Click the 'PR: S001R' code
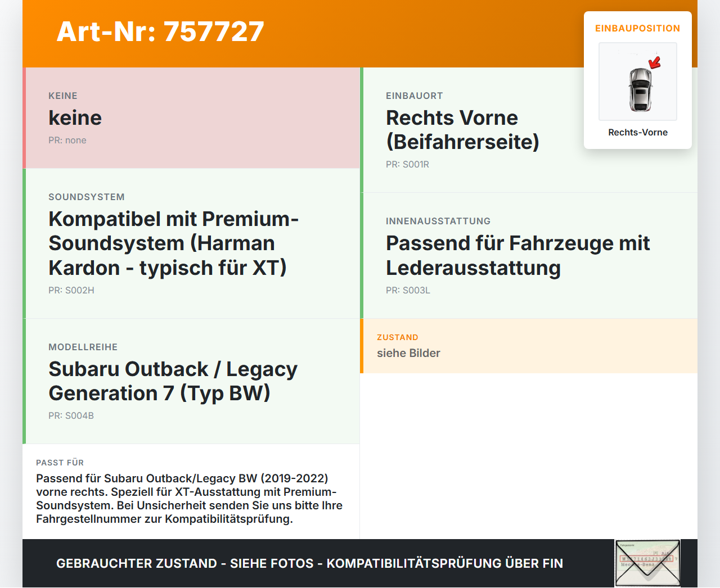This screenshot has height=588, width=720. (x=407, y=164)
